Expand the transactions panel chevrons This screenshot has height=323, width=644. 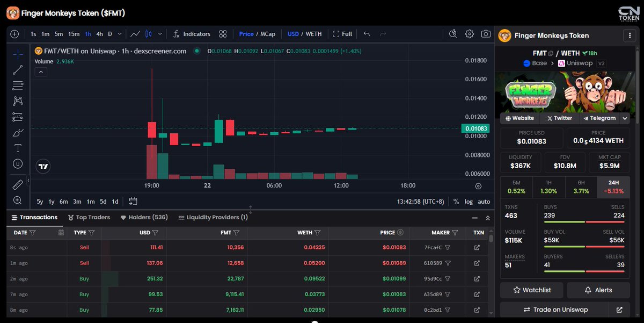(488, 218)
